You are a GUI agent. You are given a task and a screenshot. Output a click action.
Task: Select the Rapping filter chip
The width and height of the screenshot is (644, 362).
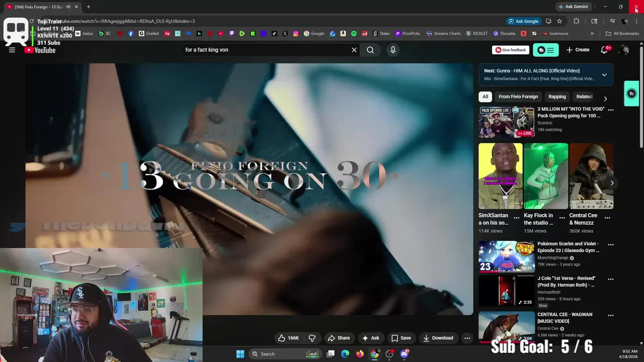557,97
